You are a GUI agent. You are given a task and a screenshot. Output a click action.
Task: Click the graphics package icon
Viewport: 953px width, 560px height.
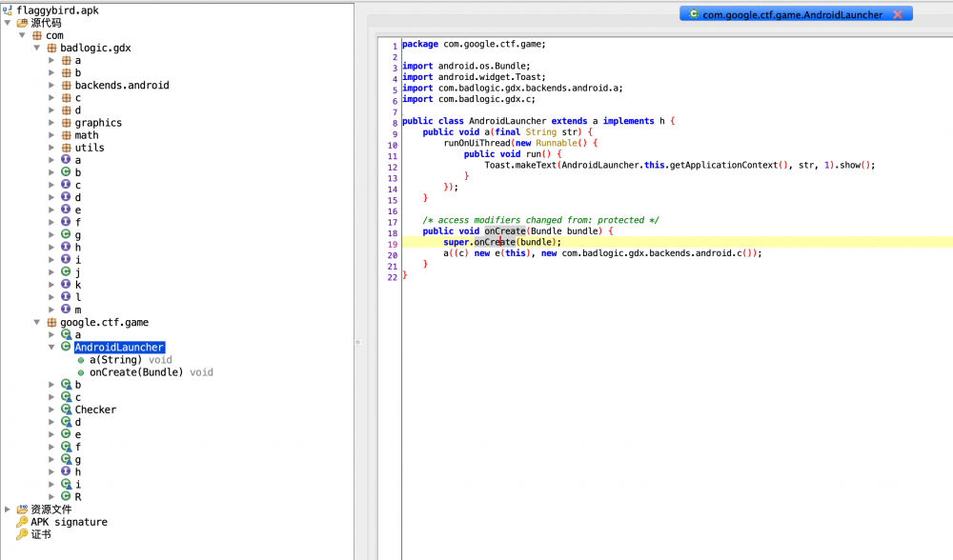point(66,122)
